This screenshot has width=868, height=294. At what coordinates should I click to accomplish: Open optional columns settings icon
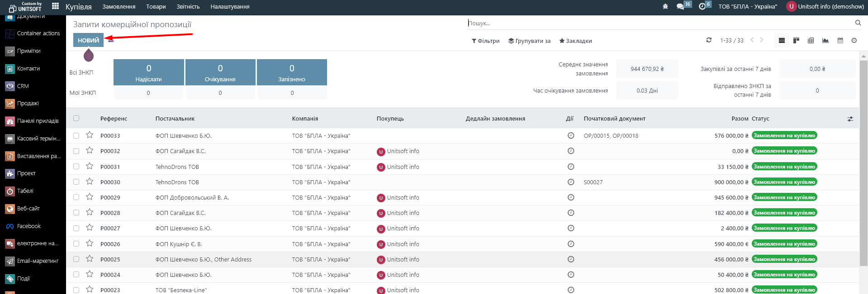[850, 119]
